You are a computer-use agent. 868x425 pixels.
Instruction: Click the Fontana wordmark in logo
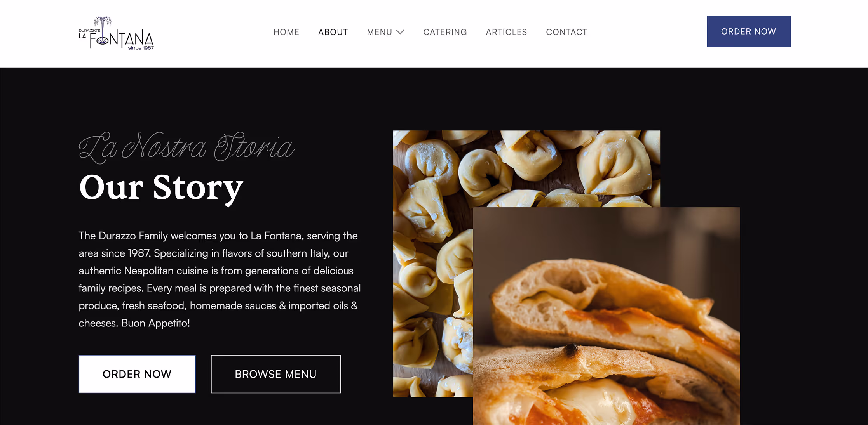[122, 39]
